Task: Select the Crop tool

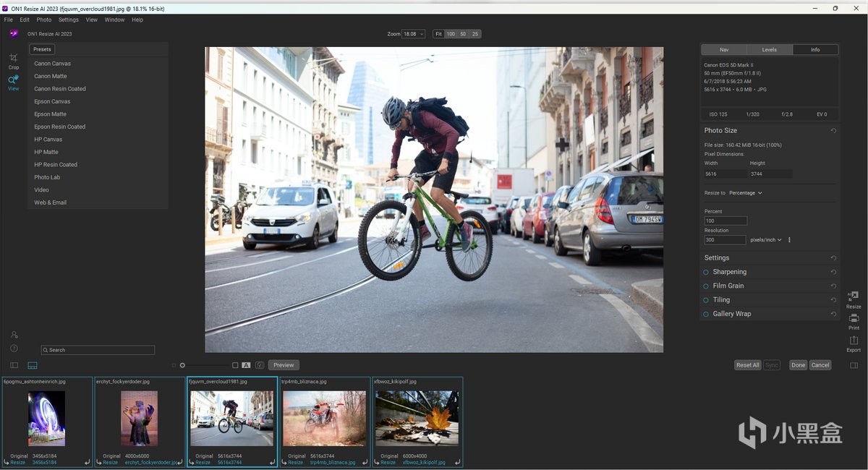Action: [x=13, y=60]
